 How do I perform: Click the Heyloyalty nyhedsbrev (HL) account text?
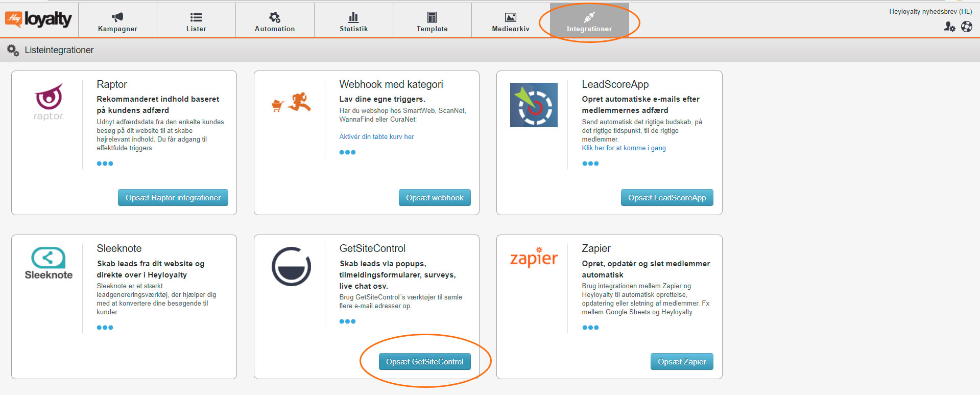930,11
